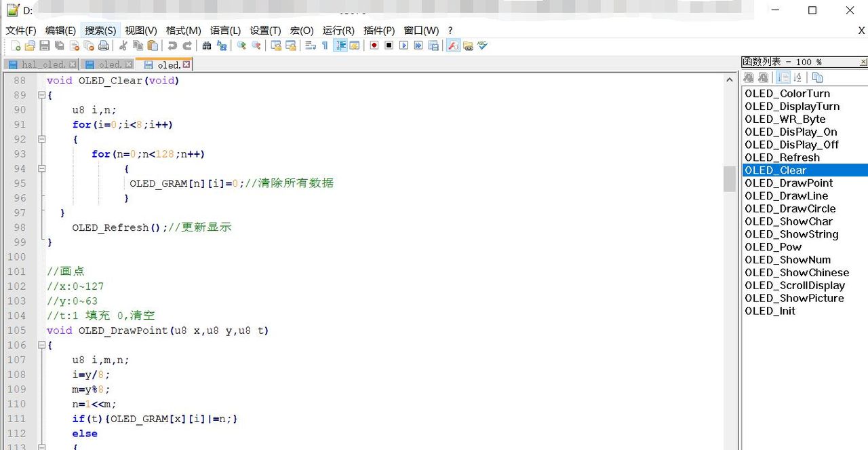Switch to the hal_oled tab
Image resolution: width=868 pixels, height=450 pixels.
41,64
